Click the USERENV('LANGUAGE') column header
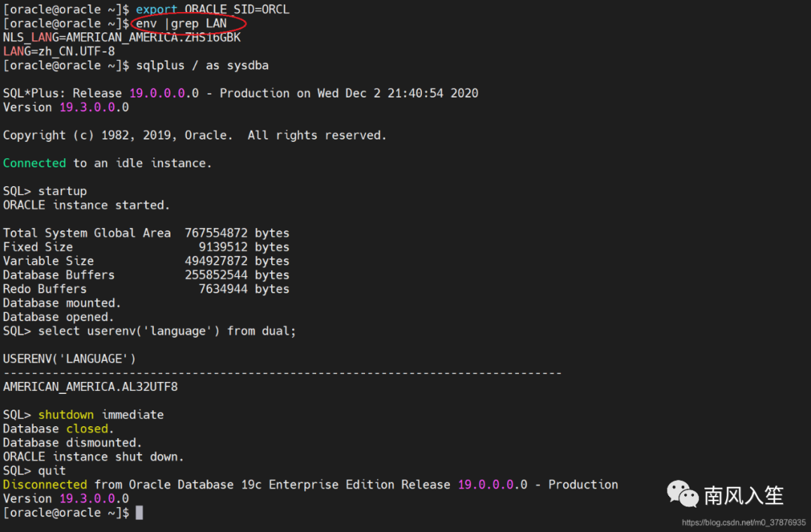811x532 pixels. point(69,359)
